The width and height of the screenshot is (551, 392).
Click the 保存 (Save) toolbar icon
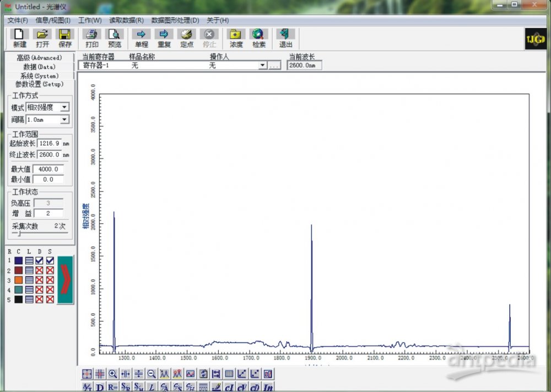tap(64, 38)
